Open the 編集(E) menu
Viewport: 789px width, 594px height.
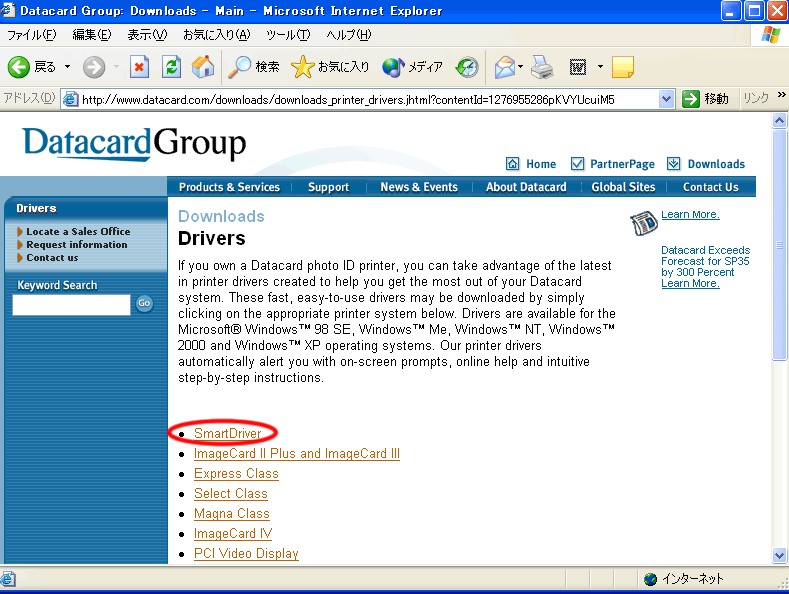[92, 35]
